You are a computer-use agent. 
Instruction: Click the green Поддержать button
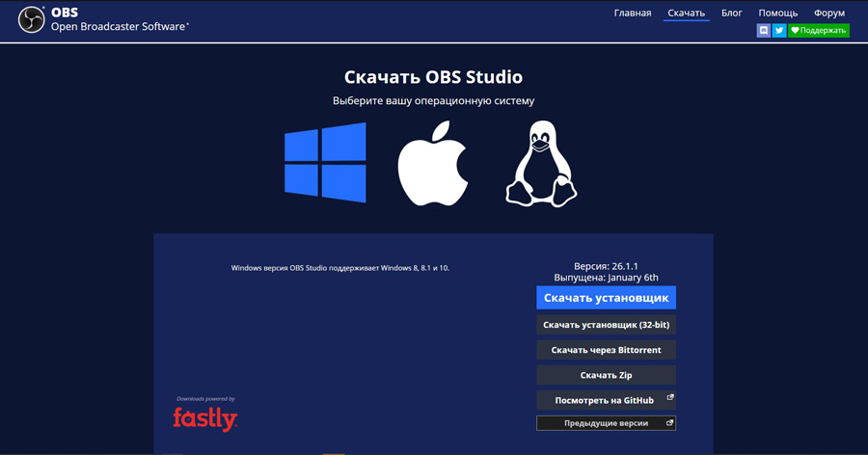[818, 31]
